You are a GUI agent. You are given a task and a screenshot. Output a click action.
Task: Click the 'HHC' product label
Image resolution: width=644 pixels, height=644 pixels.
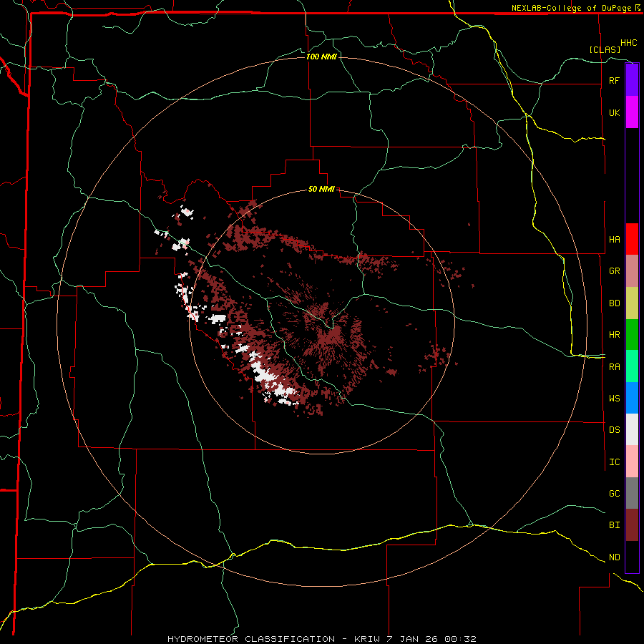(x=628, y=43)
